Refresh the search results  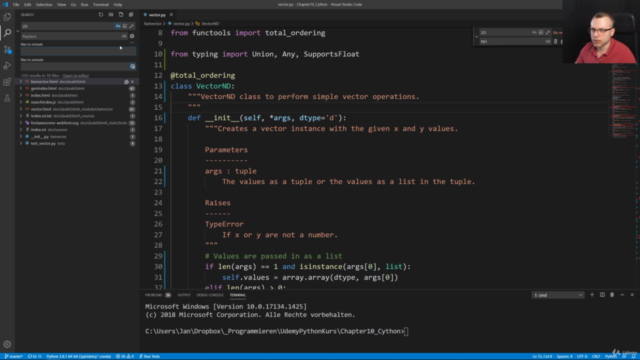[x=101, y=15]
